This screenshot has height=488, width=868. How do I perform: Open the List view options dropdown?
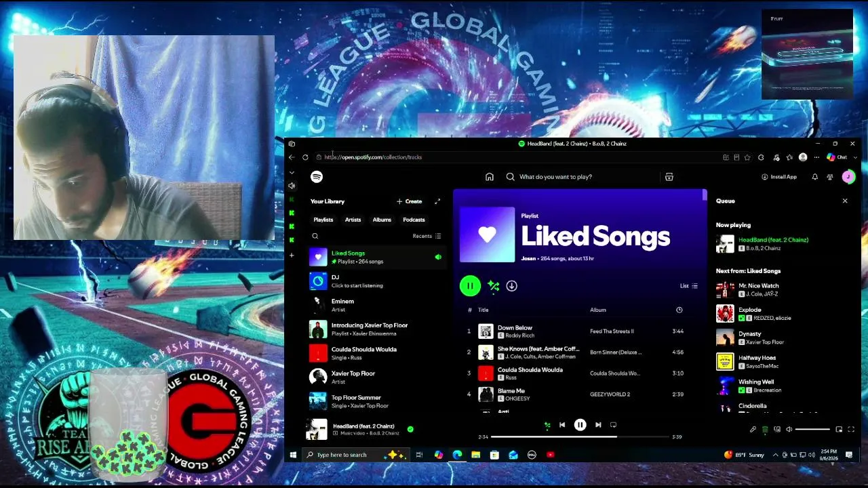point(689,286)
